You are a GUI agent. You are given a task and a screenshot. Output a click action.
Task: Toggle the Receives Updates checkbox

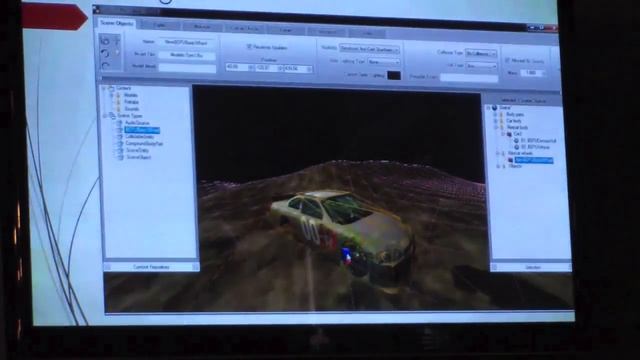[x=249, y=47]
